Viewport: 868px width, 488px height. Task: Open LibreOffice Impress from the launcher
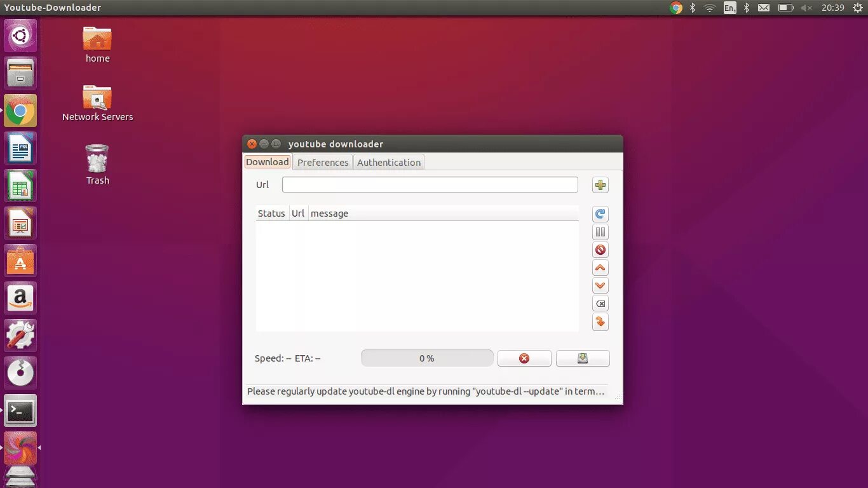pos(20,224)
